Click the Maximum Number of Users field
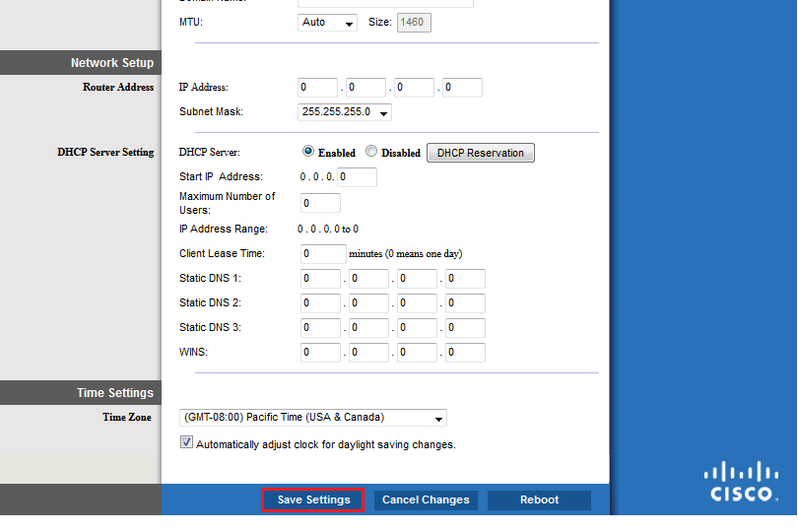Viewport: 798px width, 532px height. pos(320,203)
